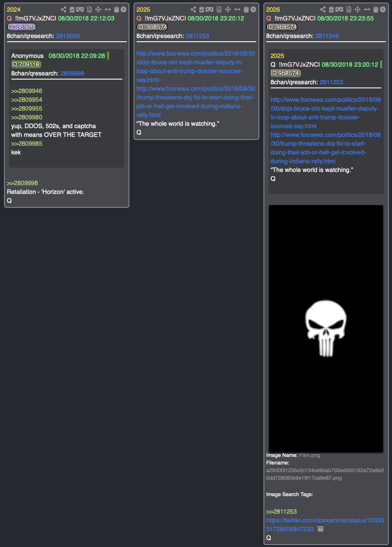Click the horizontal double-arrow icon on post 2025
The image size is (392, 547).
click(237, 10)
